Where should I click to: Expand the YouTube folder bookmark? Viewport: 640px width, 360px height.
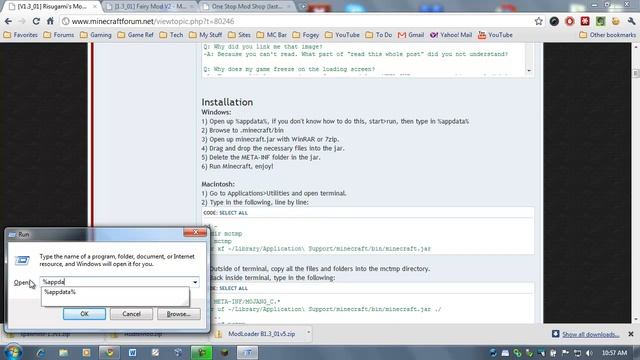click(x=342, y=35)
